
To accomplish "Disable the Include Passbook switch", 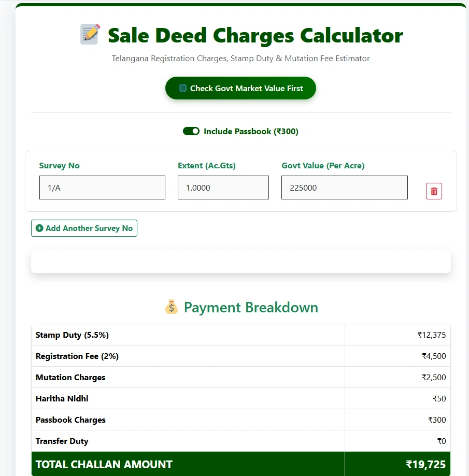I will (191, 131).
